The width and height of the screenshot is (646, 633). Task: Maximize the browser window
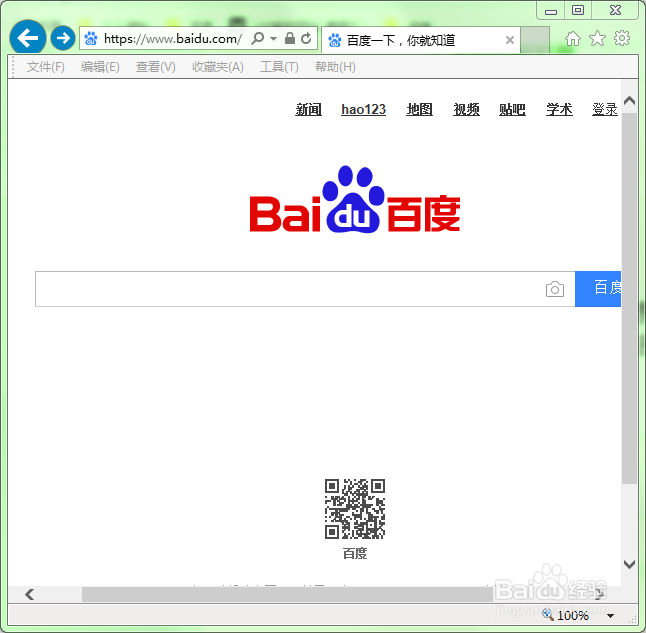click(x=578, y=11)
